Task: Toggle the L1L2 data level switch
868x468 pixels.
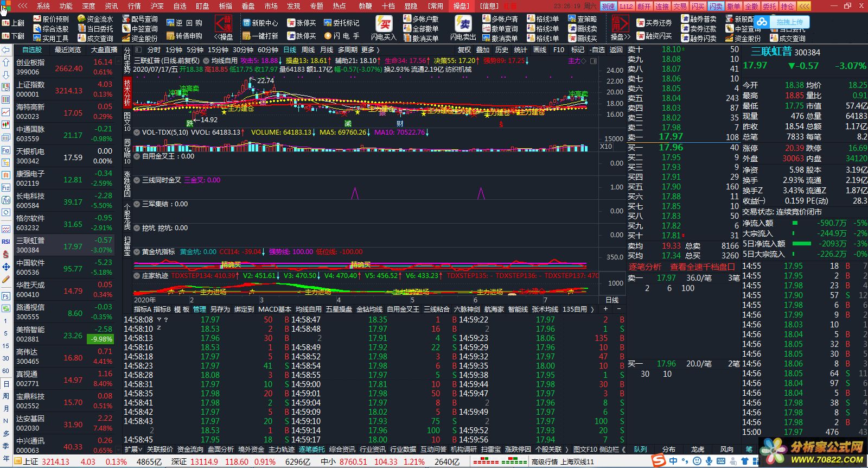Action: (627, 6)
